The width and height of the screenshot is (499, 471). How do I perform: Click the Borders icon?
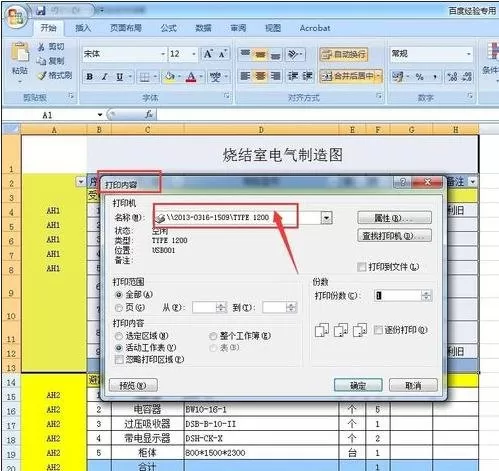click(144, 77)
